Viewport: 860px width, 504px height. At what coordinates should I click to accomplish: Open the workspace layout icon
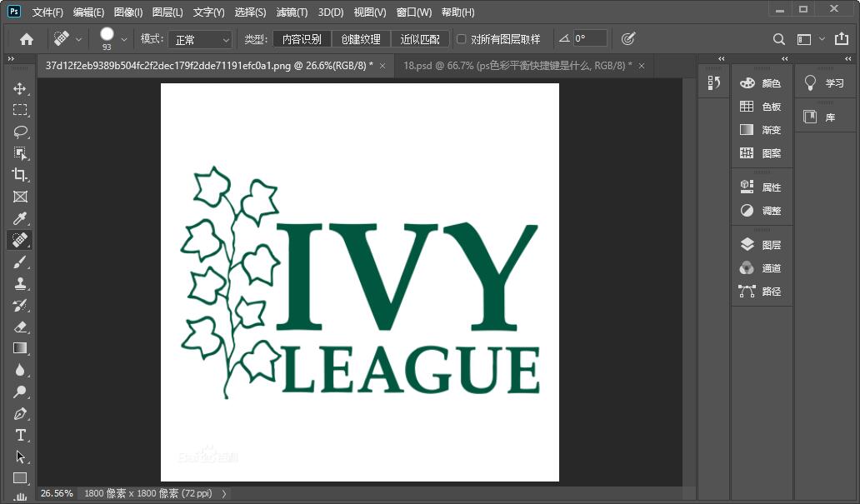pyautogui.click(x=804, y=39)
